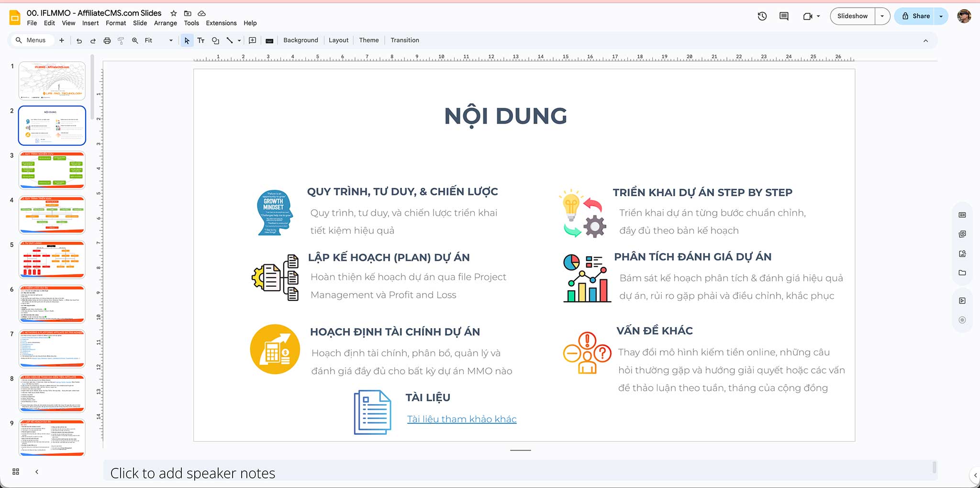Viewport: 980px width, 488px height.
Task: Open the folder side panel icon
Action: point(962,273)
